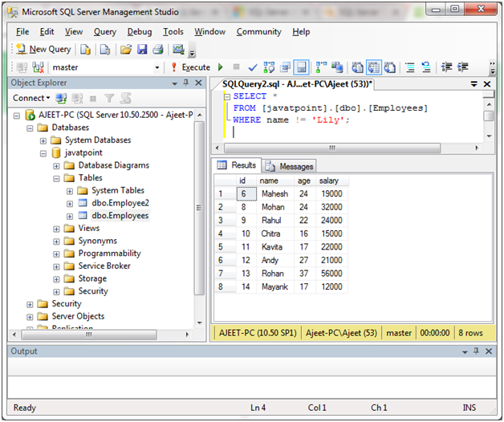
Task: Open the Debug menu
Action: tap(140, 32)
